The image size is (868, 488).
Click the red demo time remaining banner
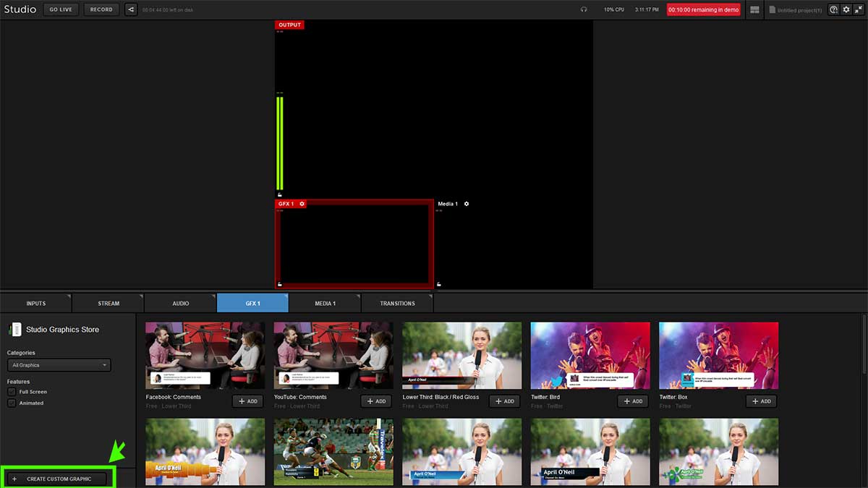tap(704, 10)
